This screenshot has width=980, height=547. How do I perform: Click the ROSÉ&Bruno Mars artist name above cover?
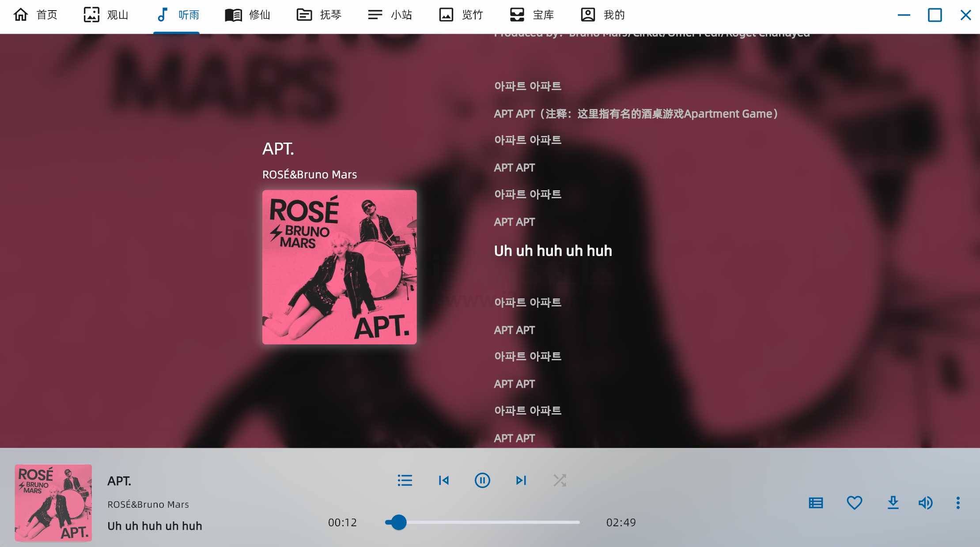[x=310, y=174]
